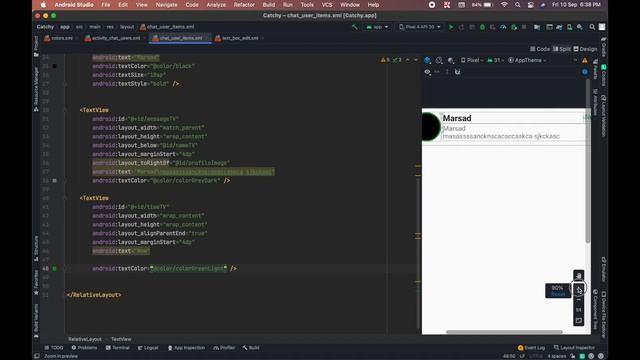Click the Zoom to Fit icon in preview
This screenshot has width=640, height=360.
[x=579, y=321]
